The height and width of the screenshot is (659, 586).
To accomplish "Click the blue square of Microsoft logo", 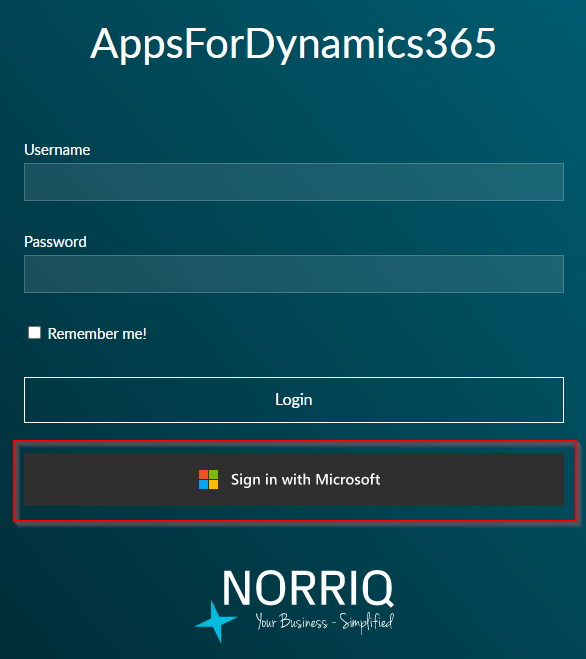I will pos(203,485).
